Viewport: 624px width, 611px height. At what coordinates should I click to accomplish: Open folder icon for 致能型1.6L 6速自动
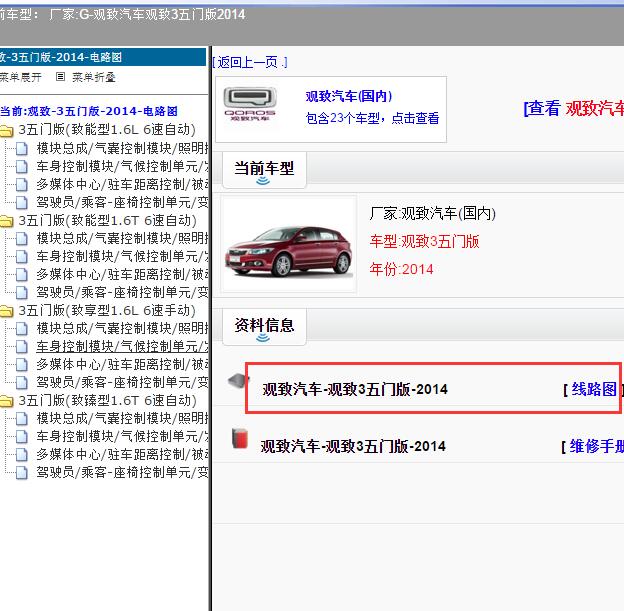click(6, 131)
